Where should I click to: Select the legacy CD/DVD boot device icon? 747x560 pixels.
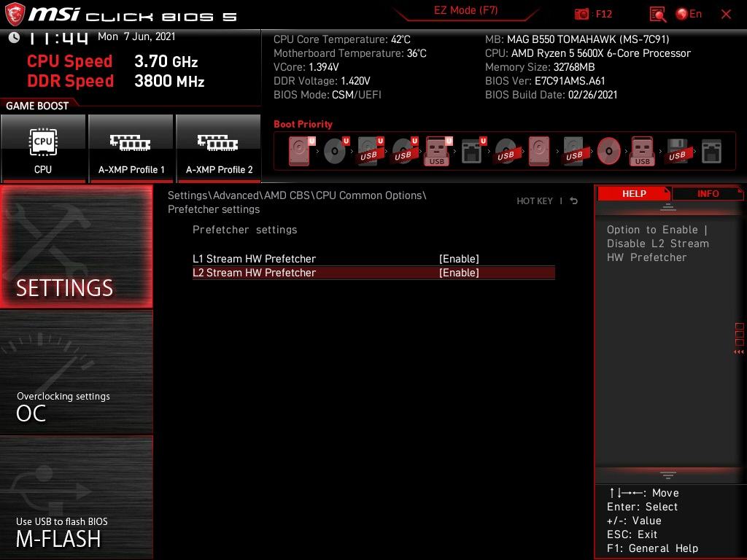coord(609,151)
